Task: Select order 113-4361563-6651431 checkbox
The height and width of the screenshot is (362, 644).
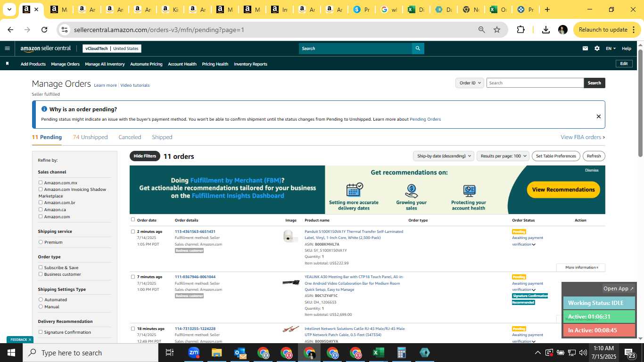Action: tap(133, 231)
